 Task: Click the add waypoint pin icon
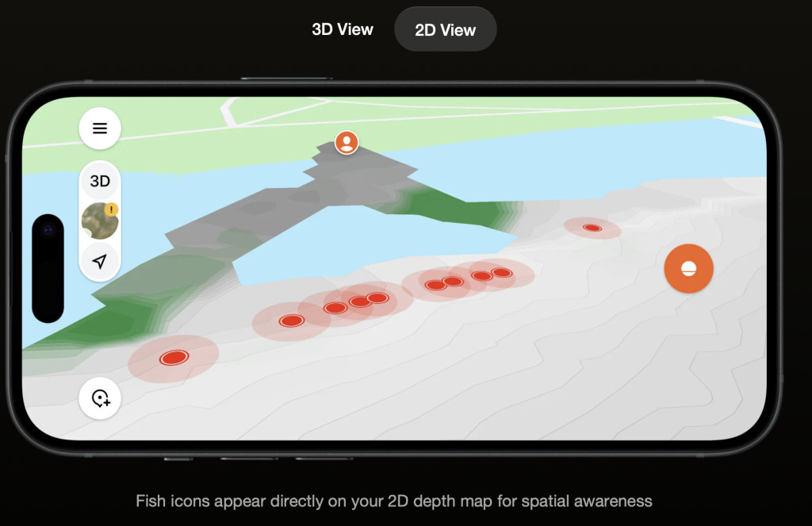click(100, 398)
